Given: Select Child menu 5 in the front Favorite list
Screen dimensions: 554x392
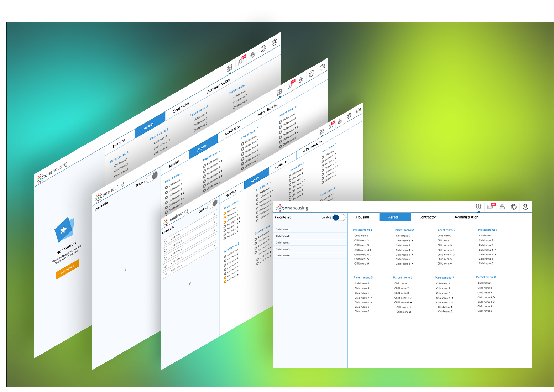Looking at the screenshot, I should click(283, 249).
